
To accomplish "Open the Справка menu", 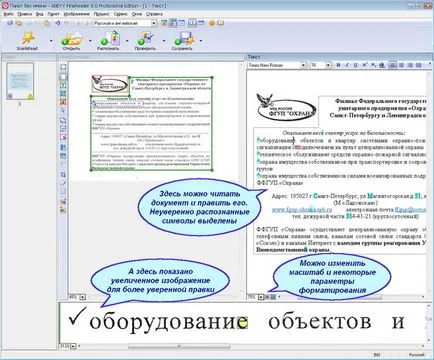I will (154, 14).
